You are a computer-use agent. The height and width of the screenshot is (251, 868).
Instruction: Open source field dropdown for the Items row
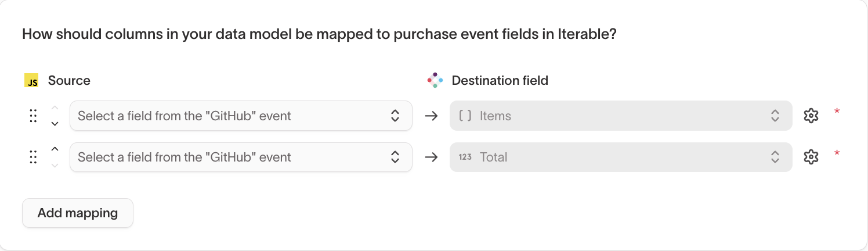241,116
